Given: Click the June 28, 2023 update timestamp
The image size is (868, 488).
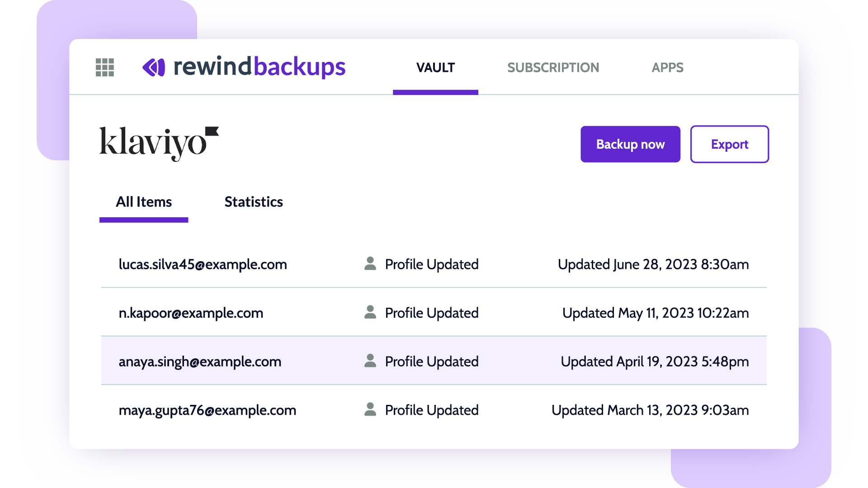Looking at the screenshot, I should pos(653,264).
